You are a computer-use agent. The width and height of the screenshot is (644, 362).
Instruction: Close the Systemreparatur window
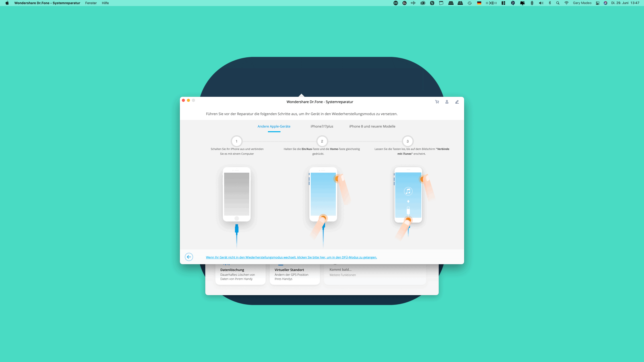click(183, 100)
